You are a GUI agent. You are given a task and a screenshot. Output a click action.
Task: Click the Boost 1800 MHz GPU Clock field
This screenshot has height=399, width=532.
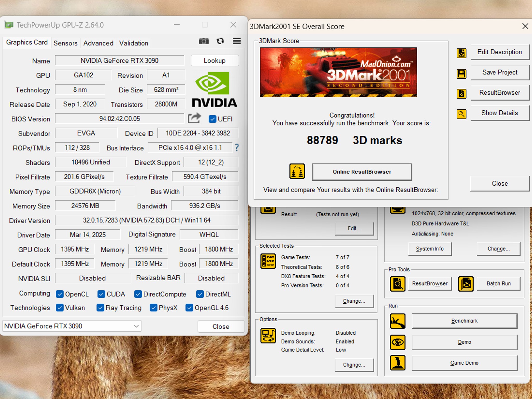tap(219, 249)
